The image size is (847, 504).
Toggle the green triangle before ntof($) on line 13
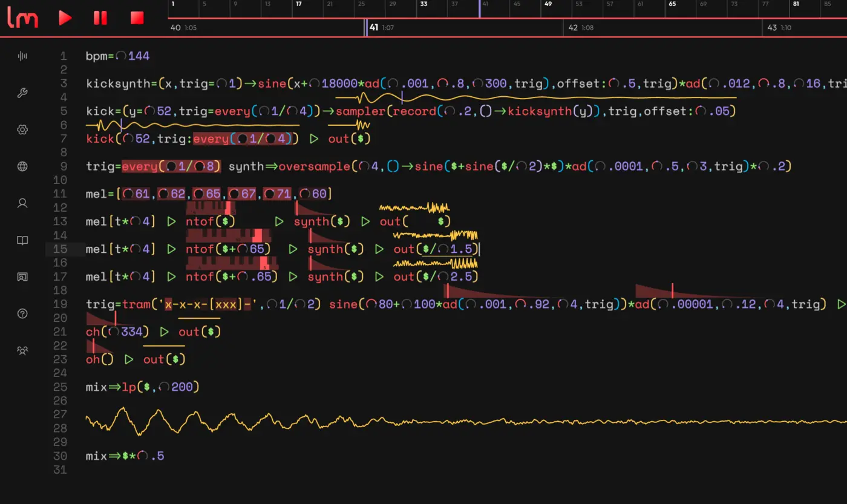coord(171,221)
